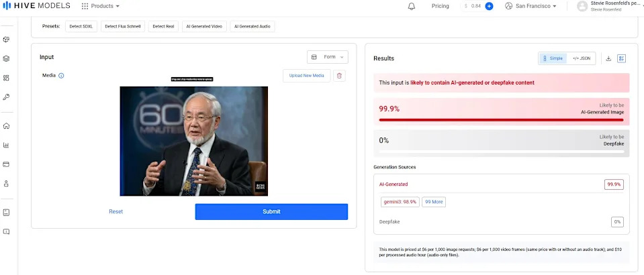Select the Detect Real preset
The height and width of the screenshot is (275, 644).
coord(163,26)
